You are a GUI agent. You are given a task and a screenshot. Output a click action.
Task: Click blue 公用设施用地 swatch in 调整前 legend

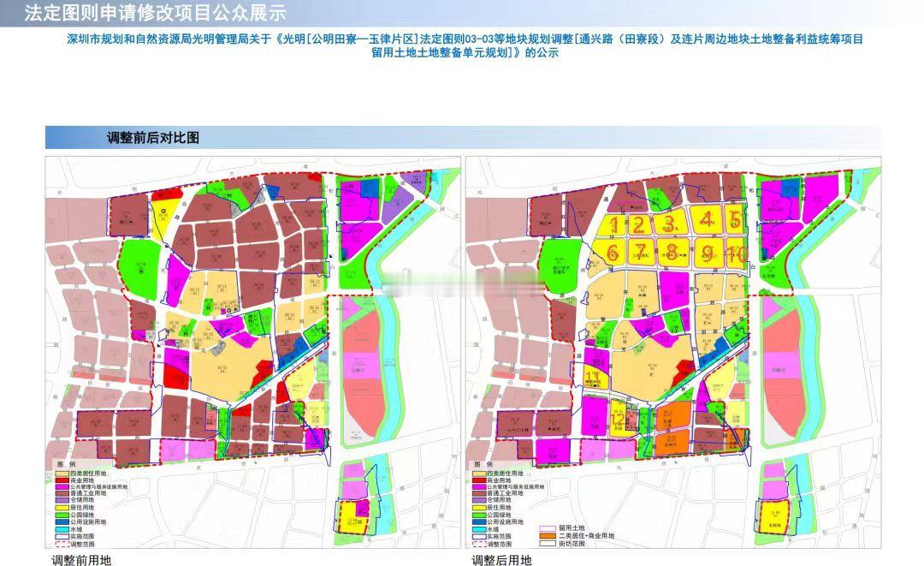coord(62,521)
